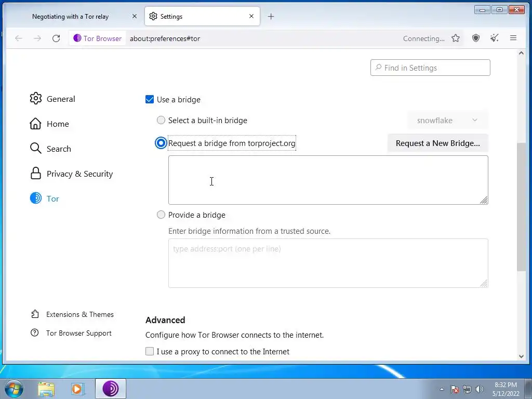This screenshot has height=399, width=532.
Task: Bookmark this page with the star icon
Action: 455,38
